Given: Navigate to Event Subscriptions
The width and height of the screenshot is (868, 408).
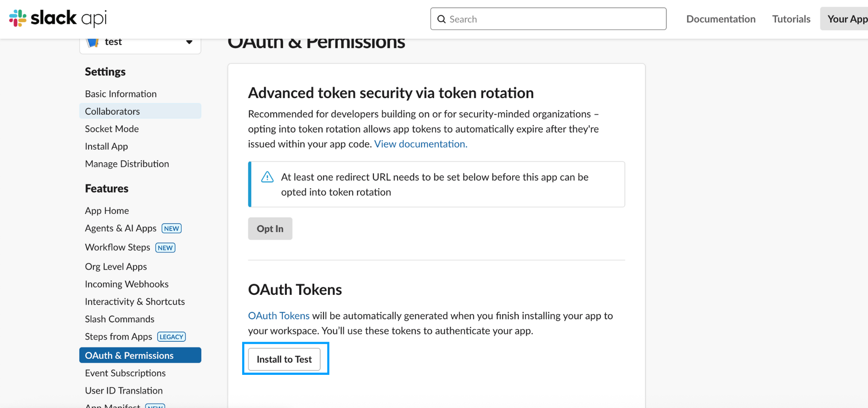Looking at the screenshot, I should tap(125, 373).
